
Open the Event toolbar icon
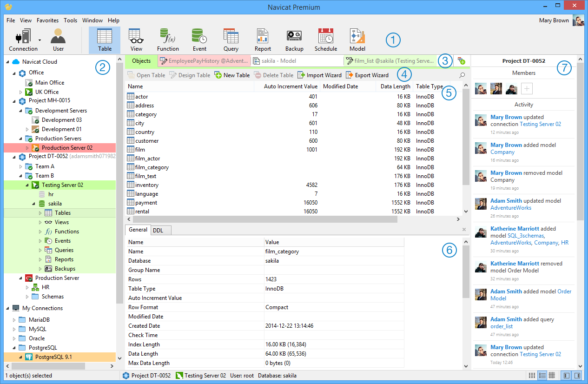point(199,40)
